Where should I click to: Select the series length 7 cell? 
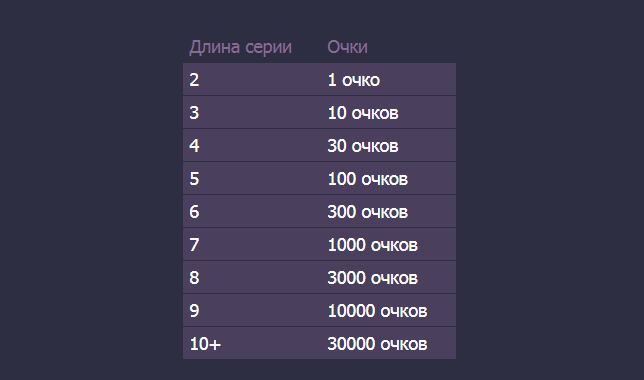[x=252, y=244]
